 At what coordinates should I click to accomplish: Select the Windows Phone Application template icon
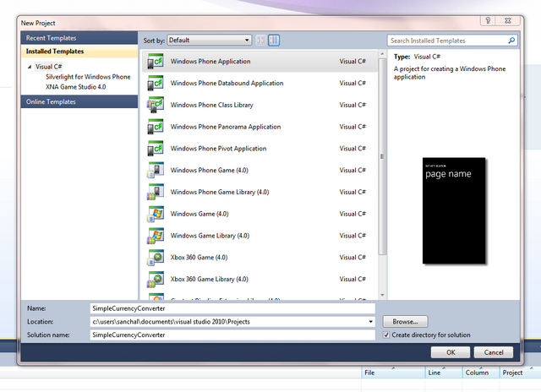(156, 62)
